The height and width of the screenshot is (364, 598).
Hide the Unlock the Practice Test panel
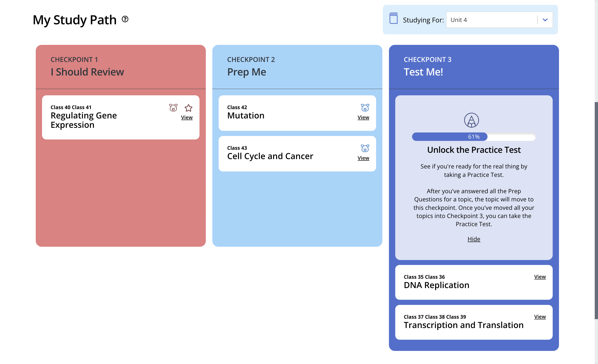pyautogui.click(x=474, y=239)
